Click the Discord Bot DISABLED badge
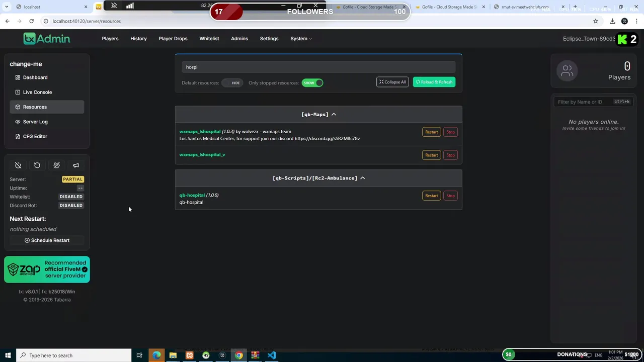Image resolution: width=644 pixels, height=362 pixels. coord(71,205)
